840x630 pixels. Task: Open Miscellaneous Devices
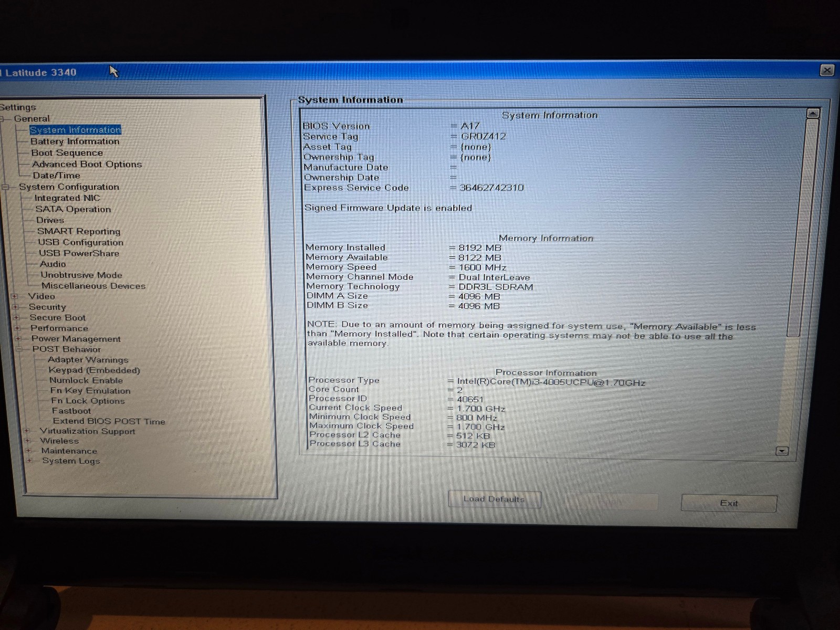[x=93, y=286]
